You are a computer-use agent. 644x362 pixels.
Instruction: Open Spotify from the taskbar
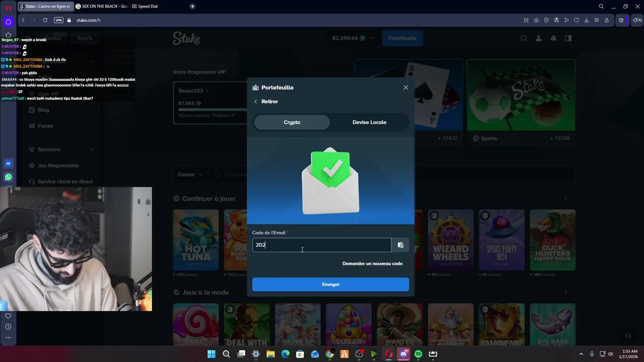point(418,354)
